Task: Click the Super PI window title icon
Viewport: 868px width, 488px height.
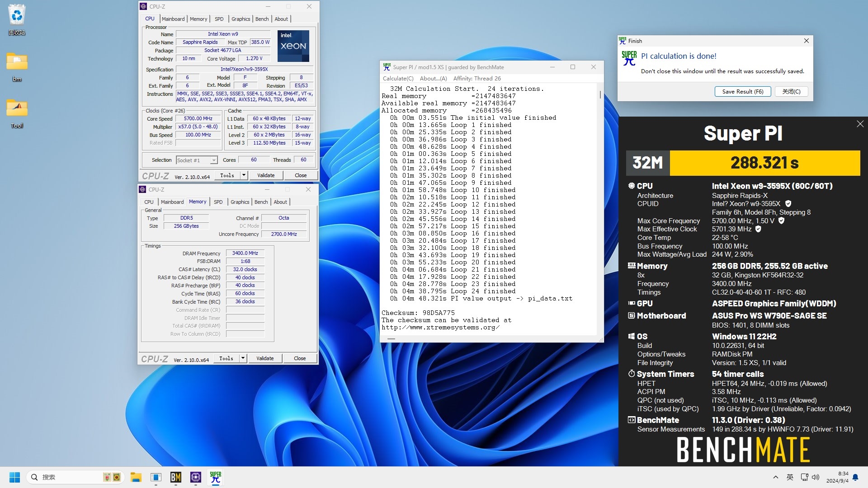Action: click(387, 67)
